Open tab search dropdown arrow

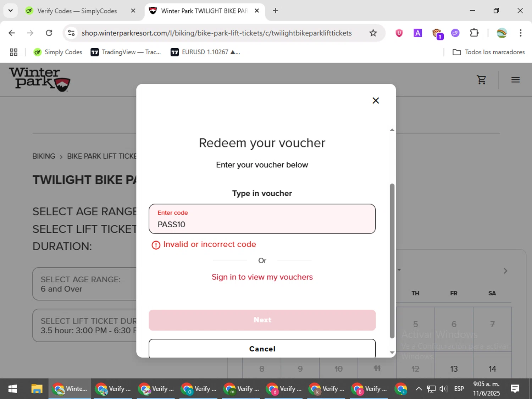click(x=10, y=11)
